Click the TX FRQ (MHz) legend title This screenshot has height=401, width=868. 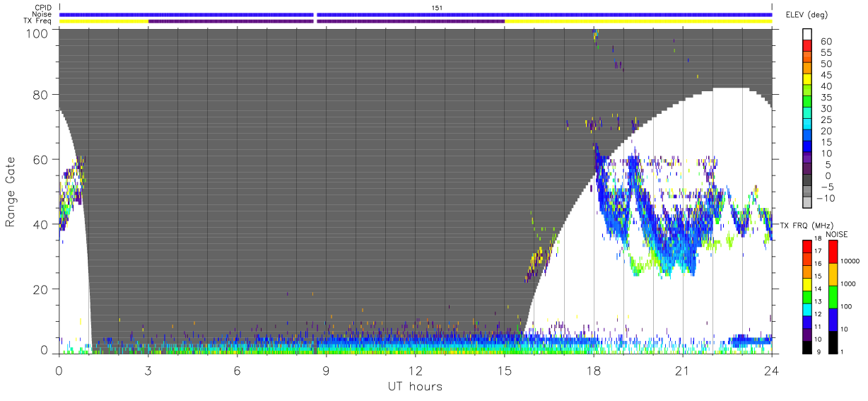(806, 225)
